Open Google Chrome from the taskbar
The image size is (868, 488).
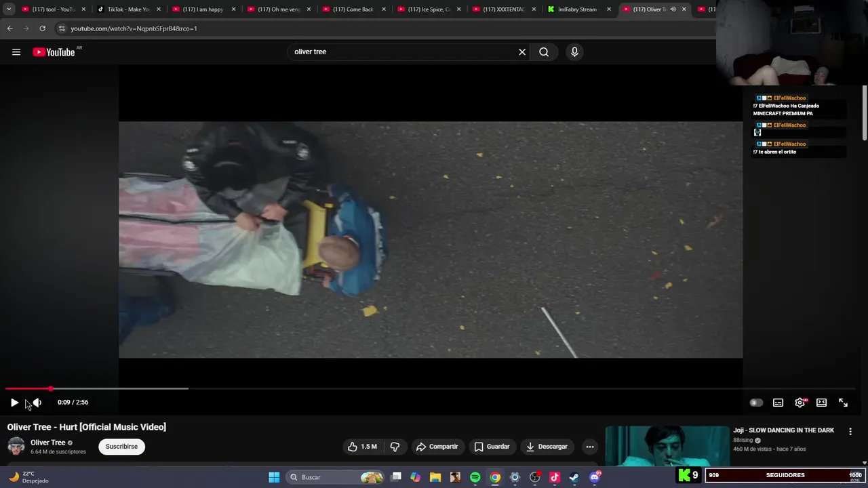[x=495, y=477]
